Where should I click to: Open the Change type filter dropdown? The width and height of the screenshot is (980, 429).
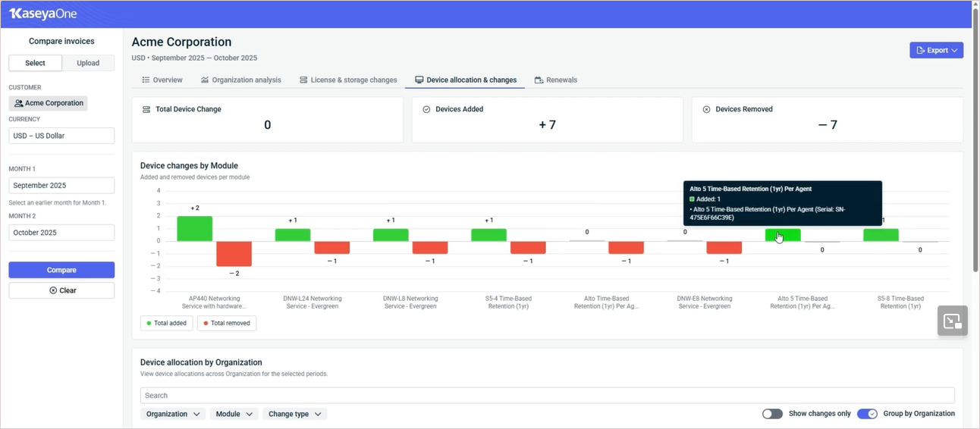[294, 414]
